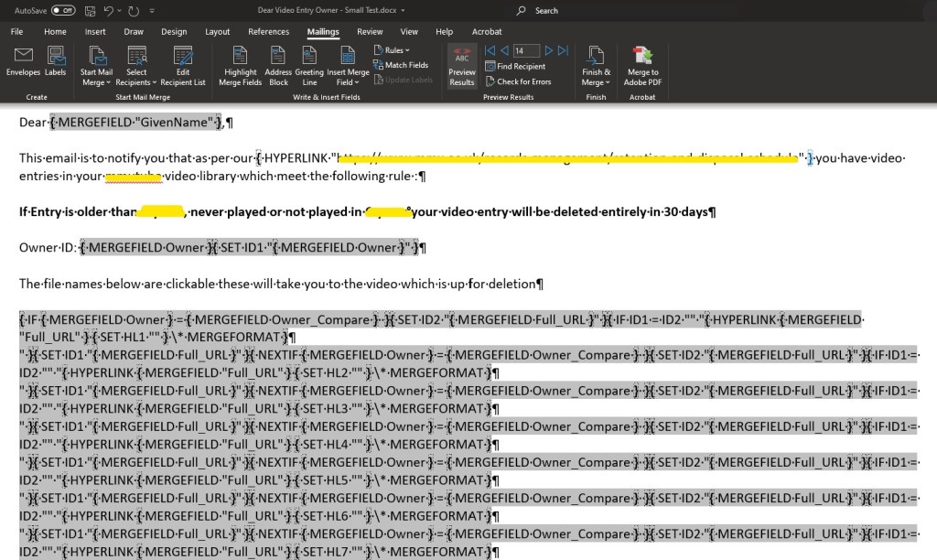Click Match Fields button

point(402,65)
